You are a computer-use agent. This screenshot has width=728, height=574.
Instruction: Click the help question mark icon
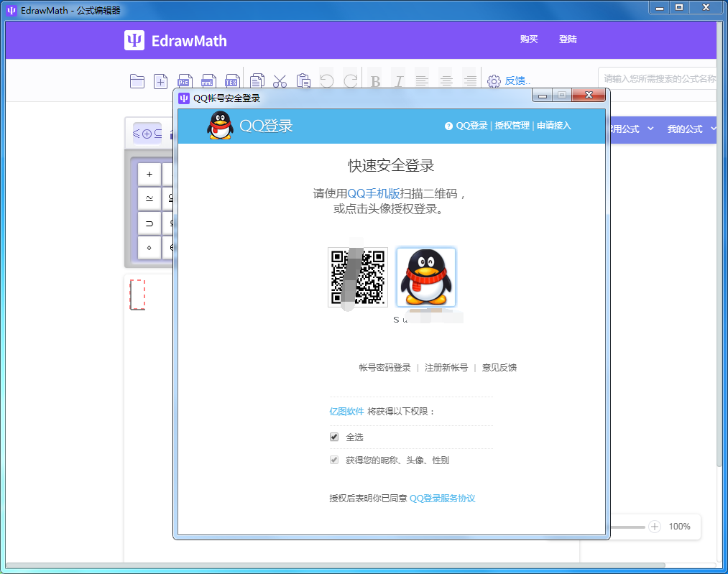point(448,126)
